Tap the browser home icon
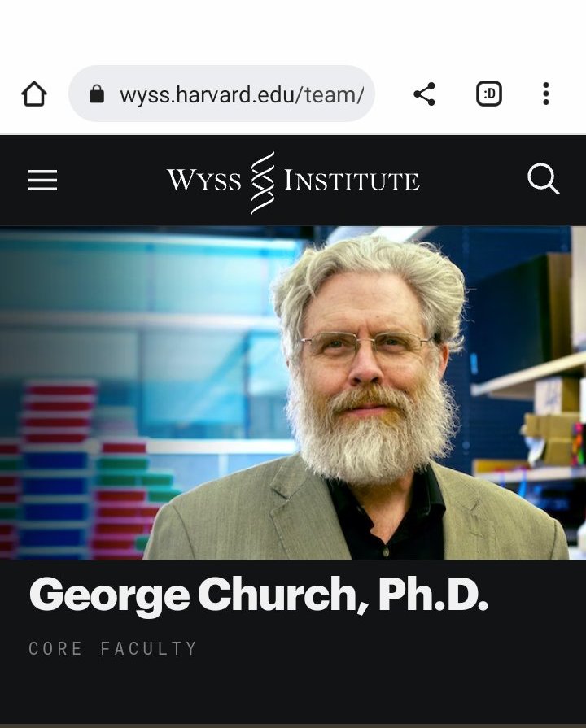586x728 pixels. point(34,94)
